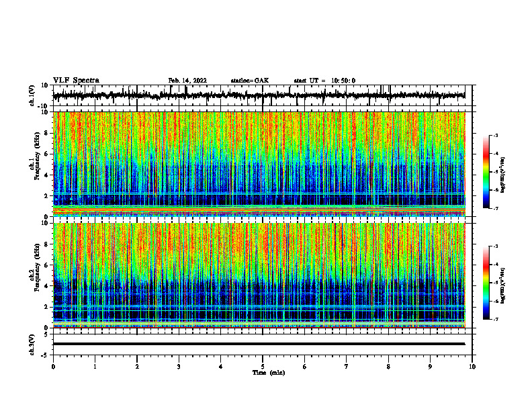Click the time axis tick label '0'
The image size is (532, 411).
[53, 367]
